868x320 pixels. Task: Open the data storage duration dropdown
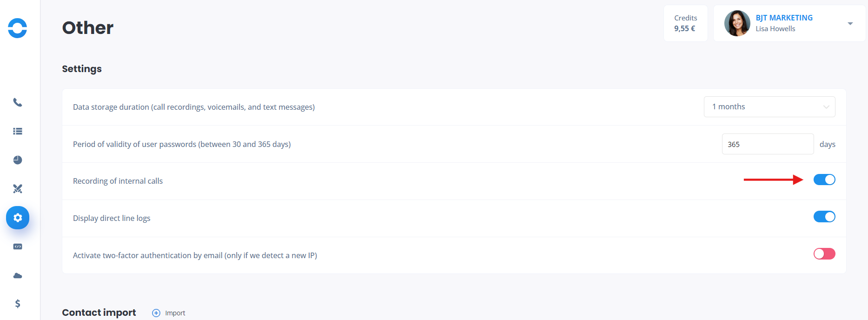(x=769, y=107)
